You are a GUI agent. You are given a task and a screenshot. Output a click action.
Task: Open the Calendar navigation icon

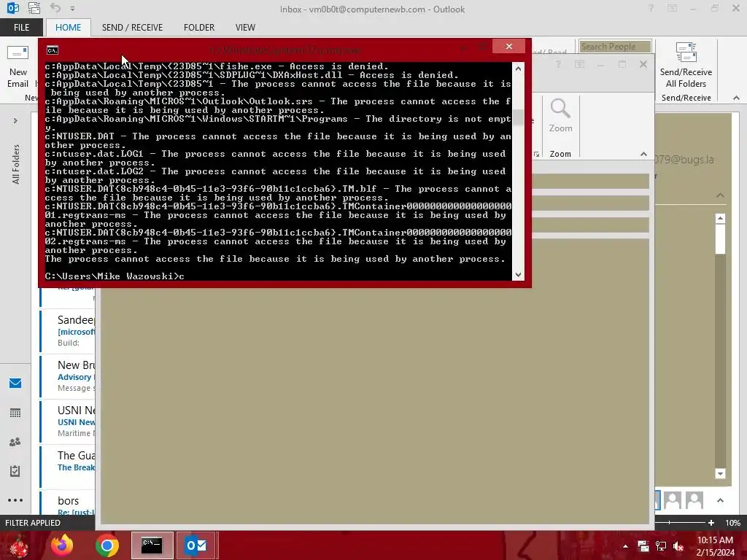pos(15,413)
